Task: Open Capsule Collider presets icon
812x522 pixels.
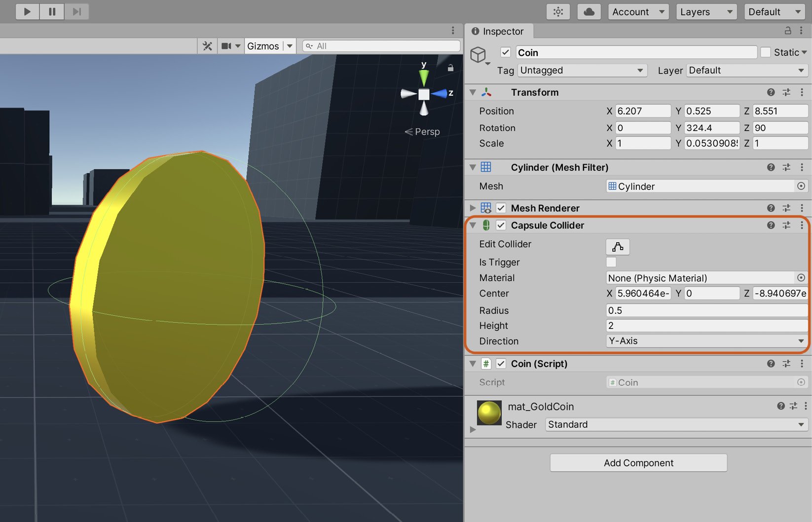Action: pyautogui.click(x=786, y=225)
